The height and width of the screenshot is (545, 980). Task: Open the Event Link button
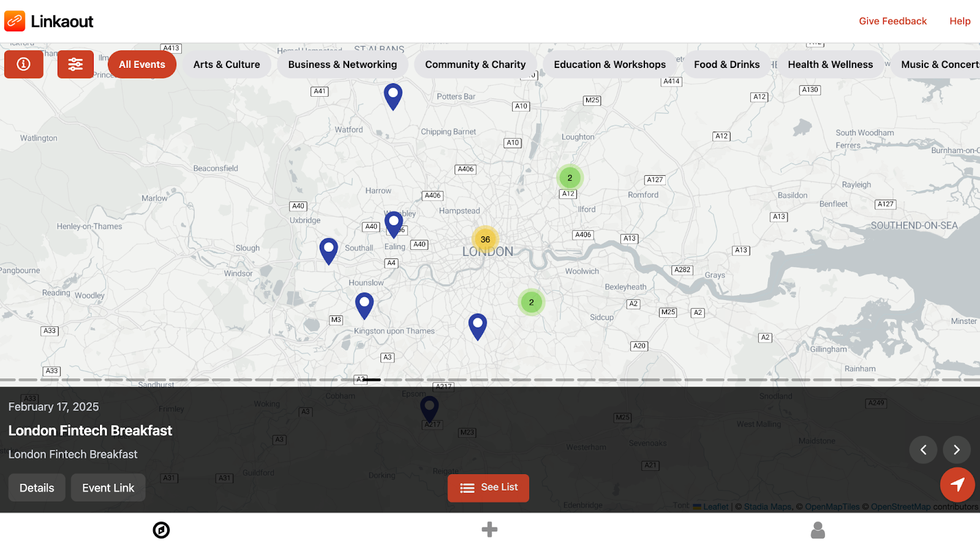(108, 487)
